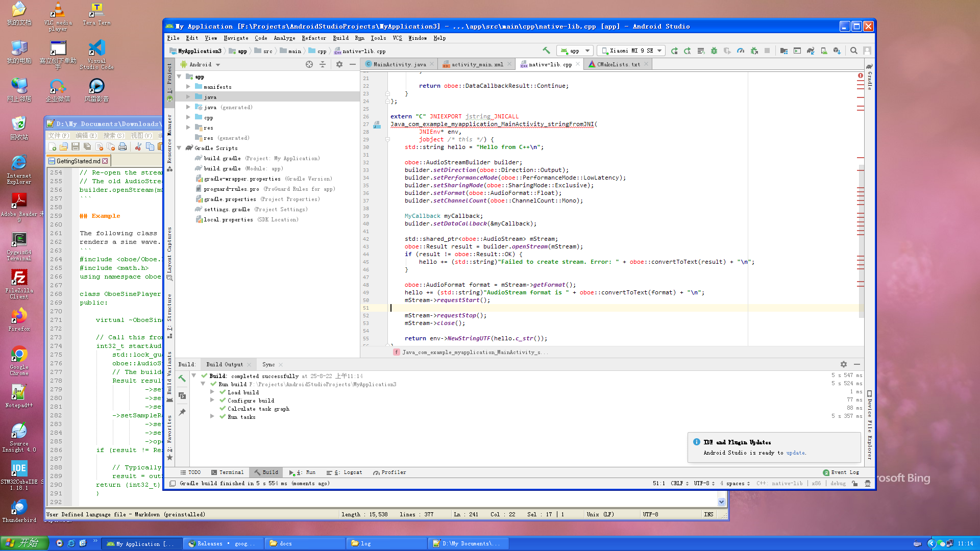Toggle the Gradle tool window side tab

tap(870, 78)
